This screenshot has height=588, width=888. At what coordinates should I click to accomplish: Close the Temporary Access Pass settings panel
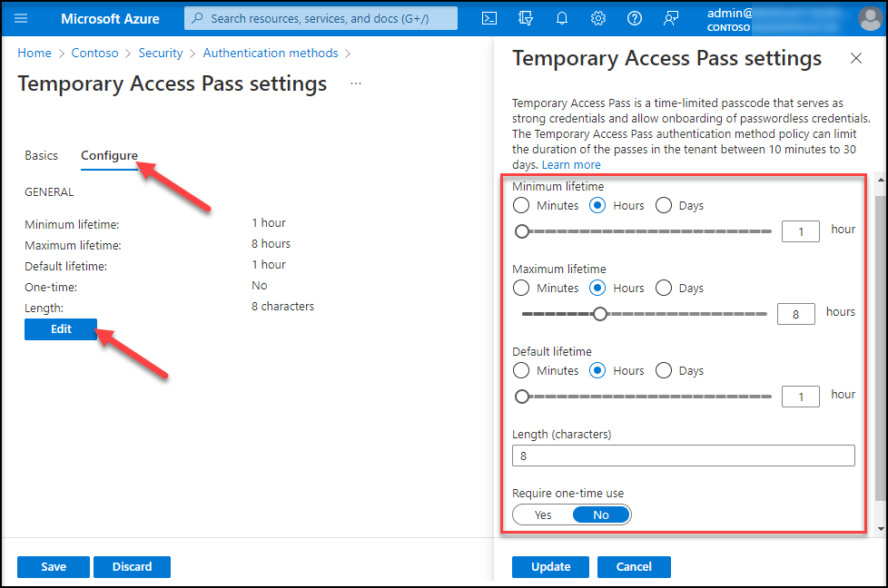[855, 58]
